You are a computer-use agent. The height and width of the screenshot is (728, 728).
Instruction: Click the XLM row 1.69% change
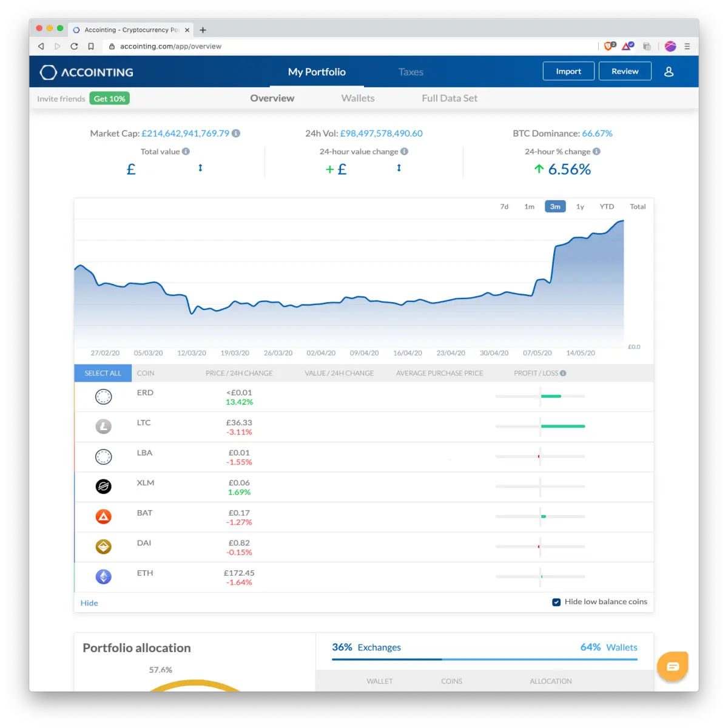(x=239, y=492)
